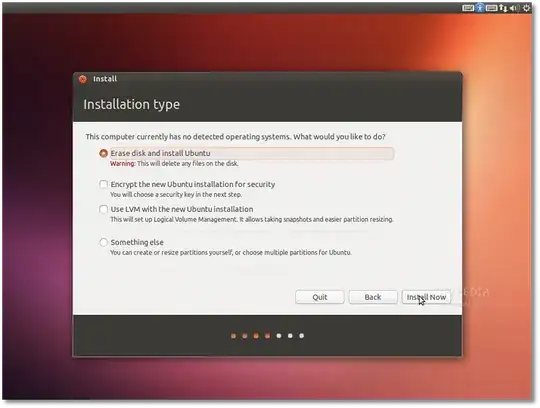The height and width of the screenshot is (408, 540).
Task: Click the 'Installation type' heading
Action: pos(132,104)
